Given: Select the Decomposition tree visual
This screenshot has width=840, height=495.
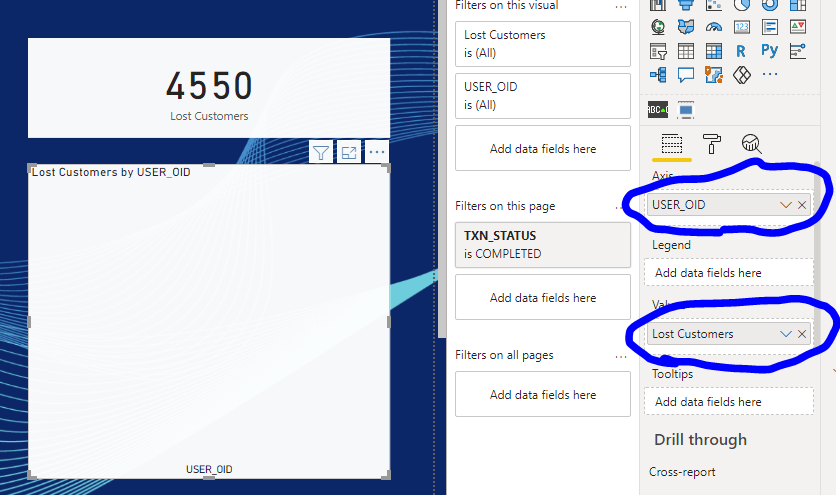Looking at the screenshot, I should tap(658, 75).
